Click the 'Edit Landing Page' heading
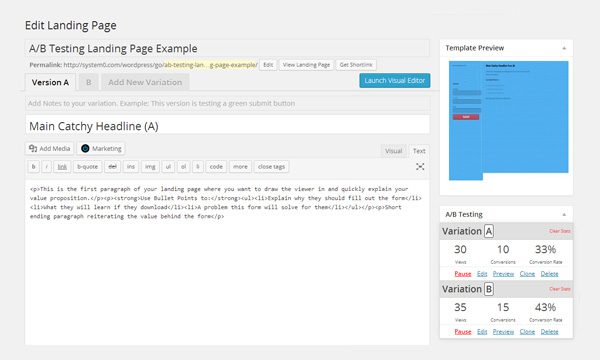 pyautogui.click(x=71, y=26)
